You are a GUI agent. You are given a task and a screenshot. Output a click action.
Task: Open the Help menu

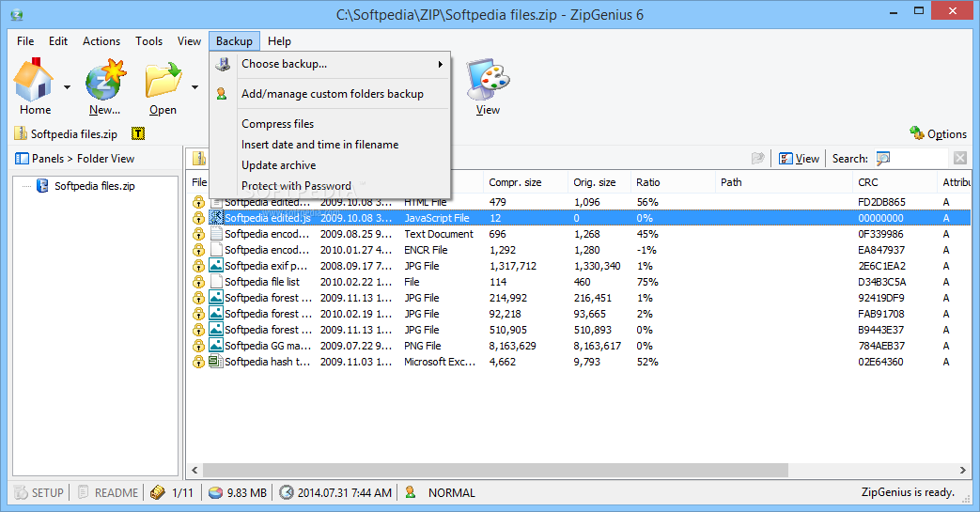point(279,41)
